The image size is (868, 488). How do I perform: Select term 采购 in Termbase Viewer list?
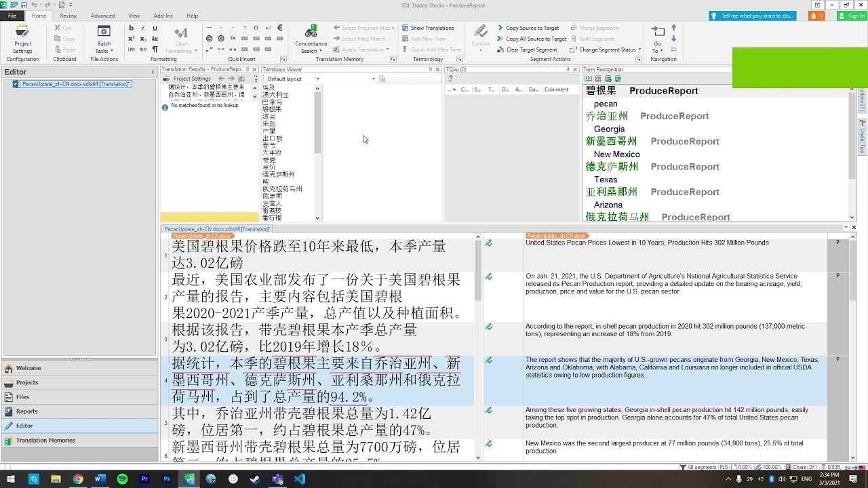[x=269, y=123]
